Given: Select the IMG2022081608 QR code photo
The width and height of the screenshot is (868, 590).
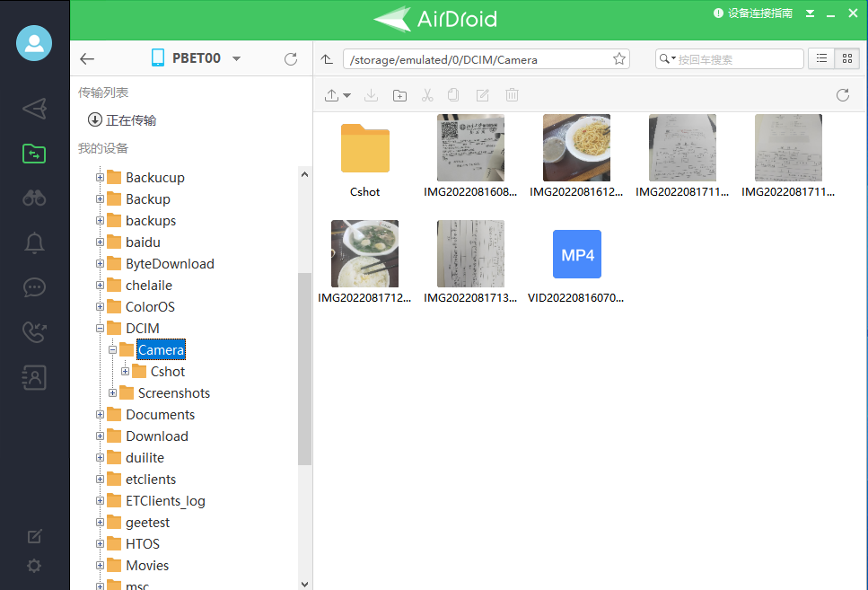Looking at the screenshot, I should pos(470,157).
